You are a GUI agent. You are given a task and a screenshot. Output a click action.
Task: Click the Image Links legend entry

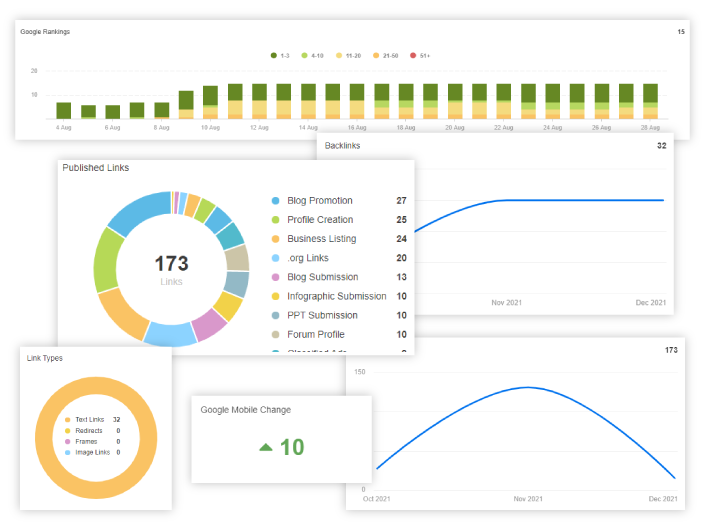point(94,452)
